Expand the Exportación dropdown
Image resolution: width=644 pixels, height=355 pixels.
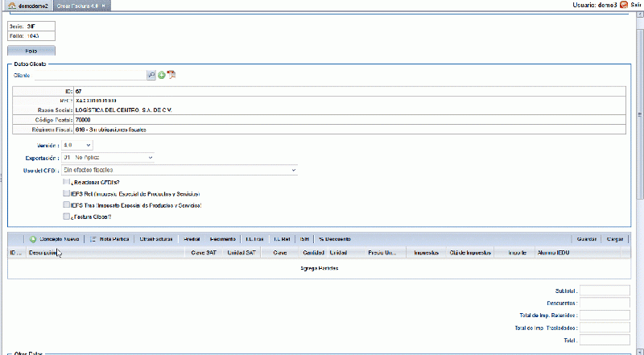click(x=108, y=157)
